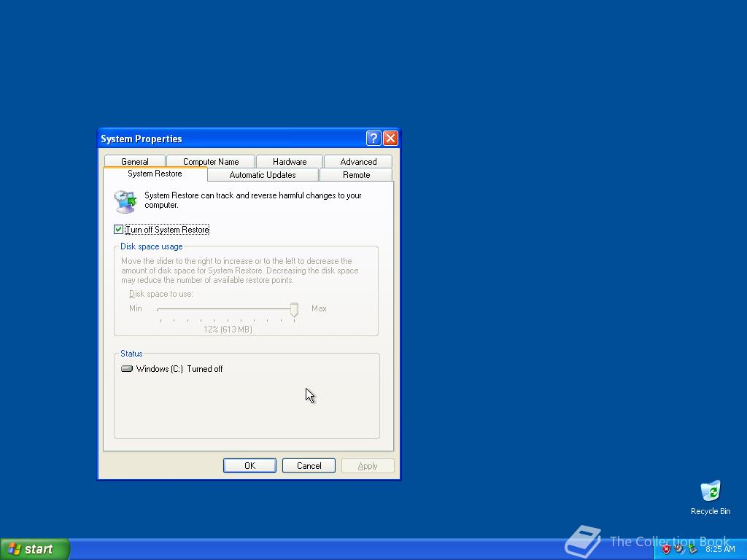Uncheck Turn off System Restore checkbox
The height and width of the screenshot is (560, 747).
tap(118, 230)
